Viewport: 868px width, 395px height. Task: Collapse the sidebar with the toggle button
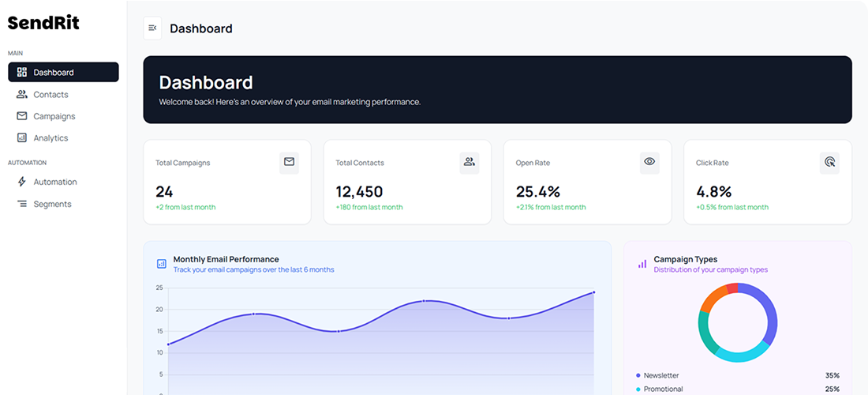tap(152, 28)
